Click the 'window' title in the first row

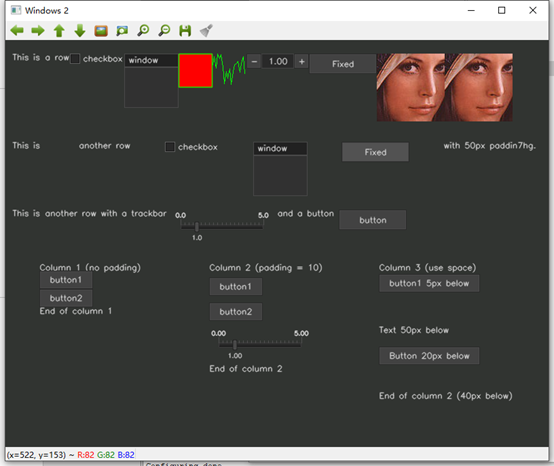click(151, 60)
